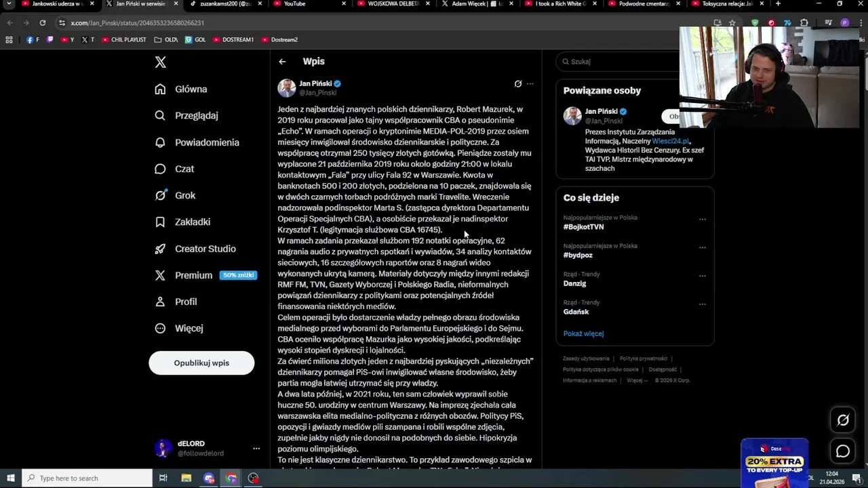Open more options for Gdańsk trend

tap(703, 304)
